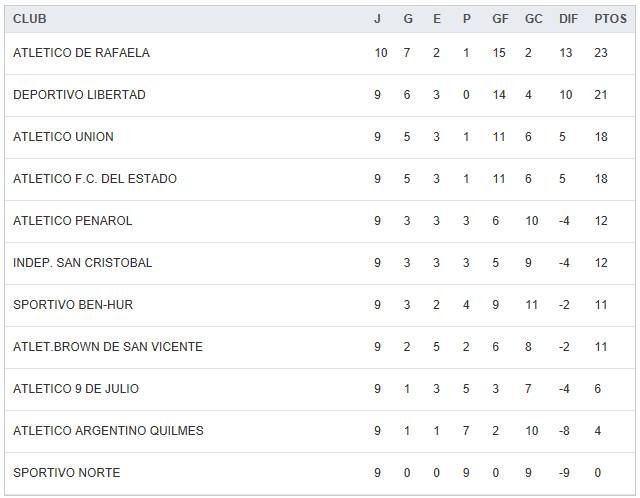Click the J (games played) column header
The height and width of the screenshot is (498, 640).
tap(377, 19)
